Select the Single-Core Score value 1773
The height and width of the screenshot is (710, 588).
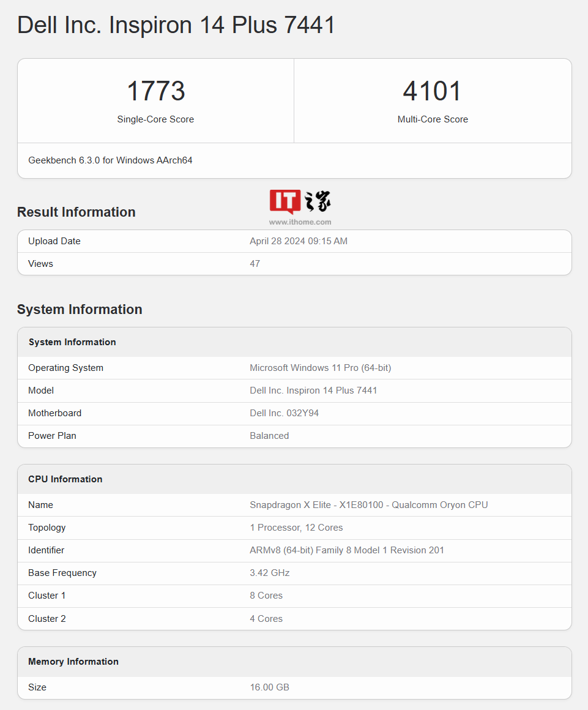155,91
